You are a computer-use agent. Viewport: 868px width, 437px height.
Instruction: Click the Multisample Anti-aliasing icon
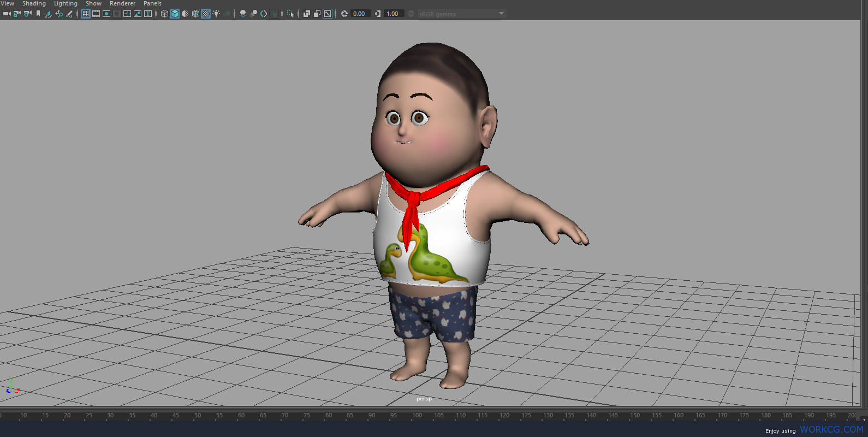point(264,14)
